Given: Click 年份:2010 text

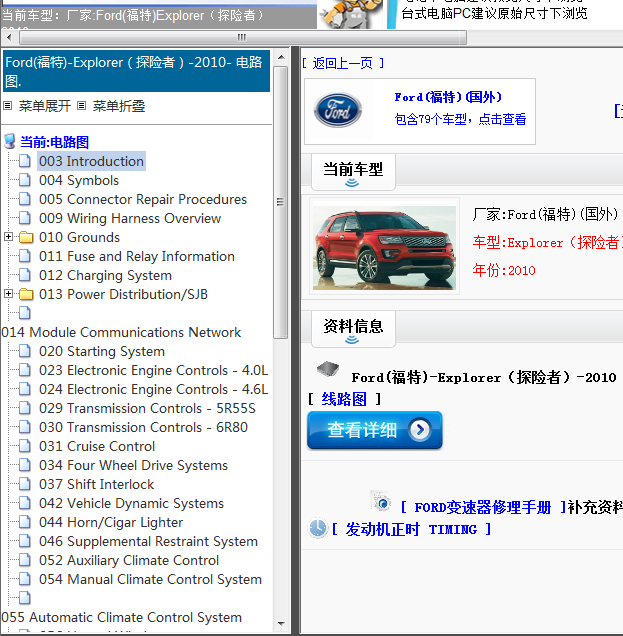Looking at the screenshot, I should tap(504, 270).
